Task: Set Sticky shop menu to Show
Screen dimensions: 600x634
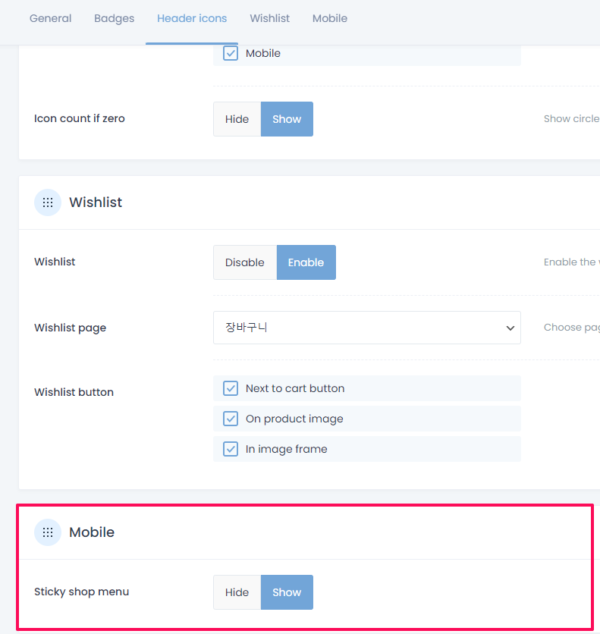Action: coord(287,592)
